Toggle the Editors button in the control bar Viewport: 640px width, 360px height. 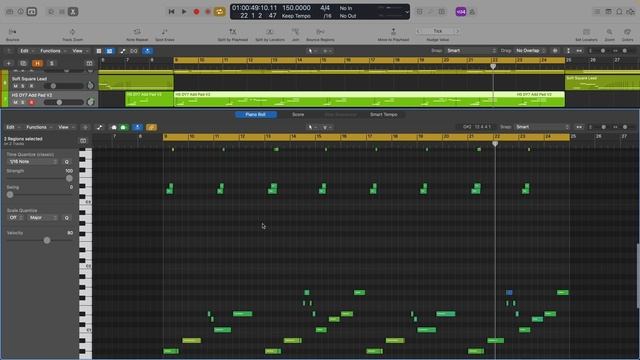73,12
